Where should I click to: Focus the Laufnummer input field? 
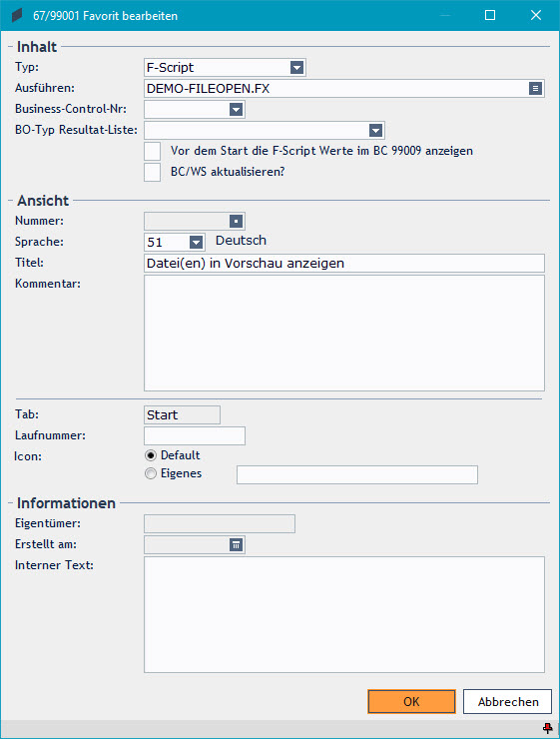click(x=195, y=436)
